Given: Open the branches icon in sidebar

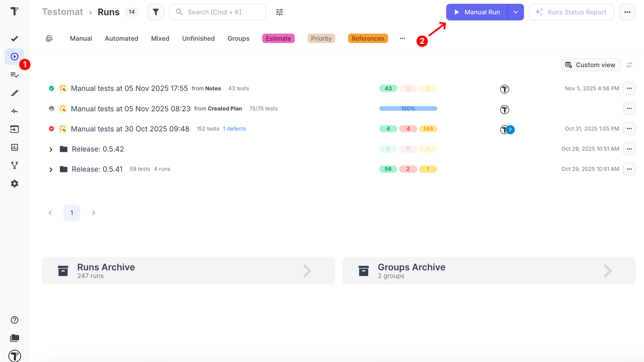Looking at the screenshot, I should click(15, 165).
